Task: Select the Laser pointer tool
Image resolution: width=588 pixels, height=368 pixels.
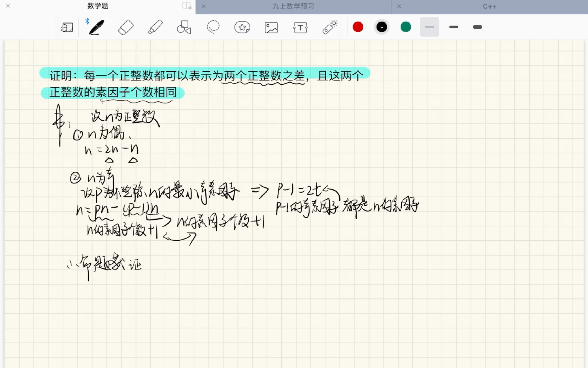Action: tap(330, 27)
